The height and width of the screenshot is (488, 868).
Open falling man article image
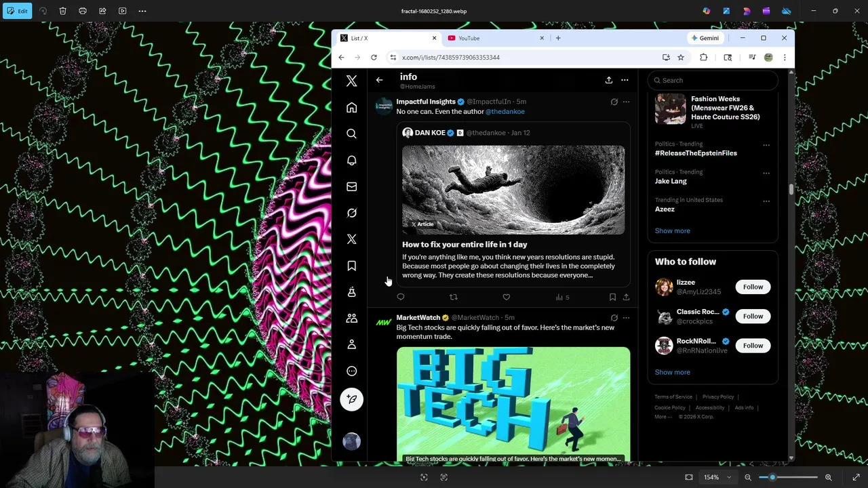(x=513, y=190)
